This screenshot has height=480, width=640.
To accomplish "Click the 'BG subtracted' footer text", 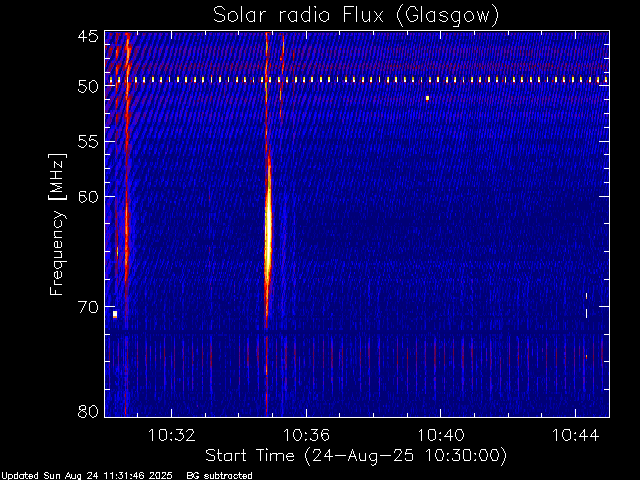I will tap(220, 476).
